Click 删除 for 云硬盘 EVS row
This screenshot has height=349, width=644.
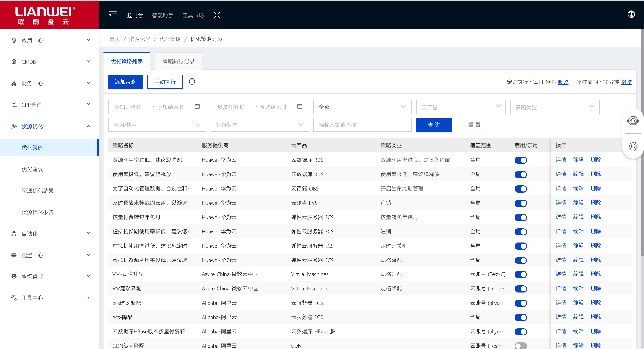tap(596, 203)
